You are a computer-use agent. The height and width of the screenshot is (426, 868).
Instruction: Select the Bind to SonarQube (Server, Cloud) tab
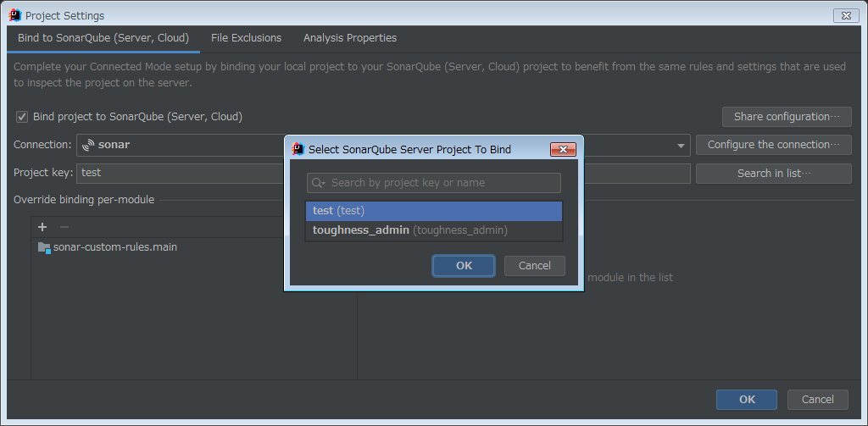pos(103,38)
